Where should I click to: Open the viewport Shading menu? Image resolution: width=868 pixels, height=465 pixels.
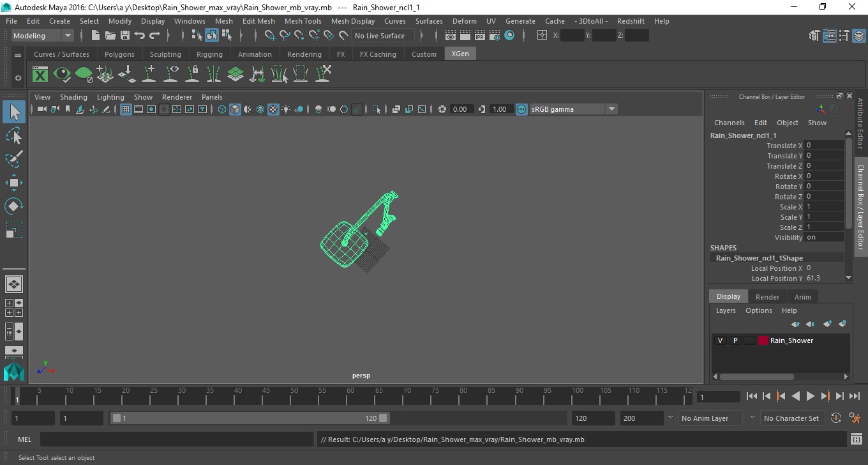pyautogui.click(x=73, y=97)
